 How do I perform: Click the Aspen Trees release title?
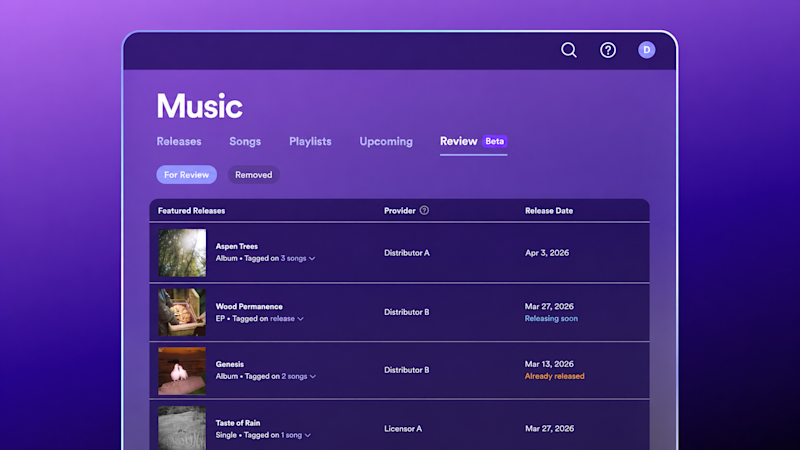[x=237, y=246]
